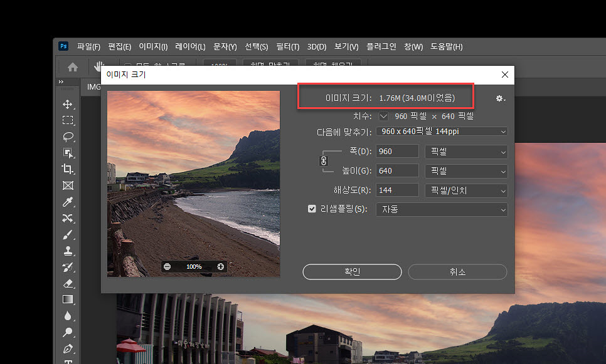Select the Crop tool
Viewport: 606px width, 364px height.
click(x=68, y=169)
